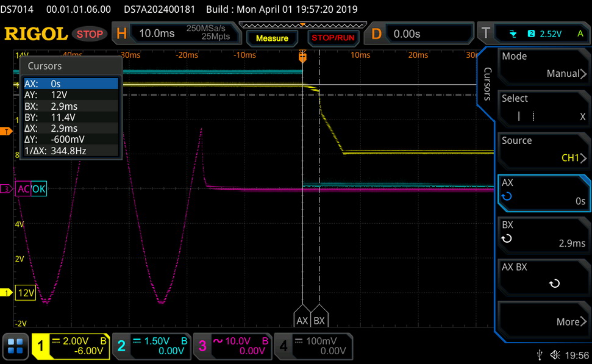Select the BX cursor position field
Viewport: 592px width, 364px height.
[544, 235]
